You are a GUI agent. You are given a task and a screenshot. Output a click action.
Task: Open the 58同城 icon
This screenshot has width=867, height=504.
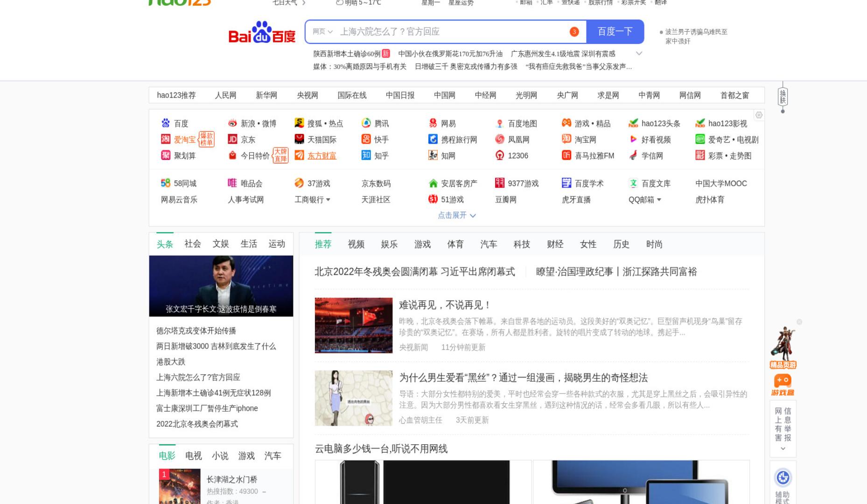[166, 183]
